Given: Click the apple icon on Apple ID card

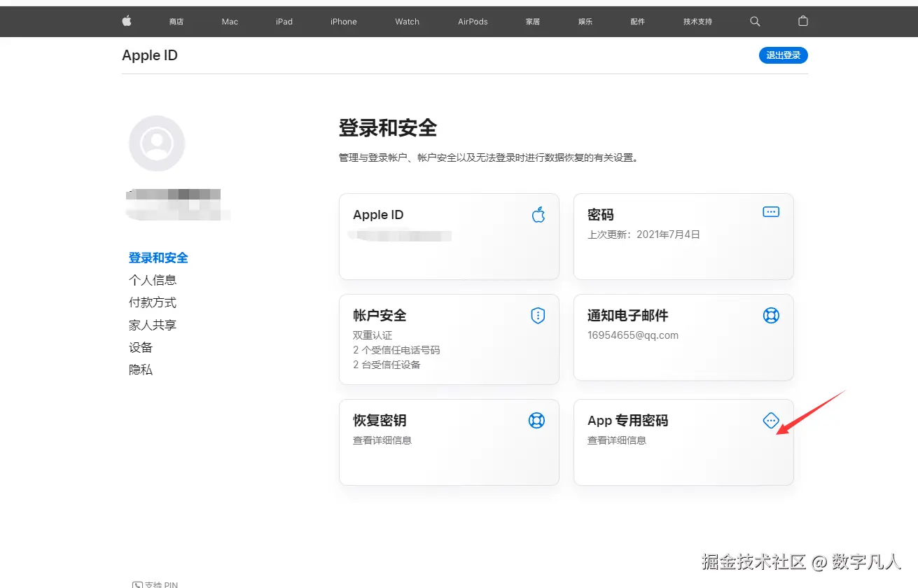Looking at the screenshot, I should [538, 215].
